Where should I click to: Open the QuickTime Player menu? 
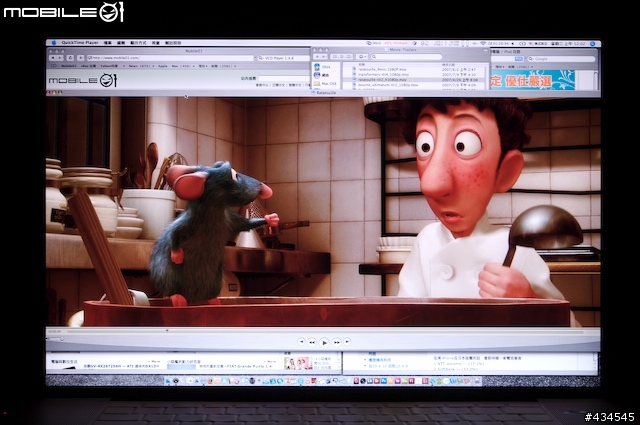[80, 42]
